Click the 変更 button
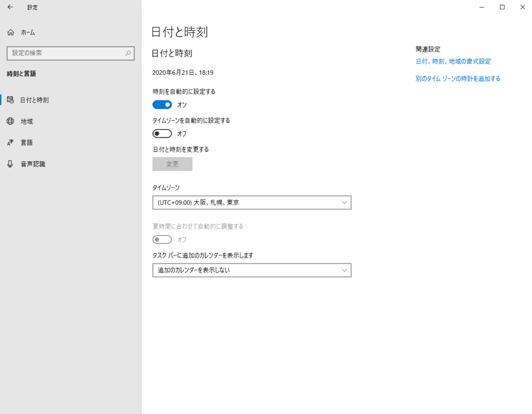Image resolution: width=532 pixels, height=414 pixels. point(172,164)
